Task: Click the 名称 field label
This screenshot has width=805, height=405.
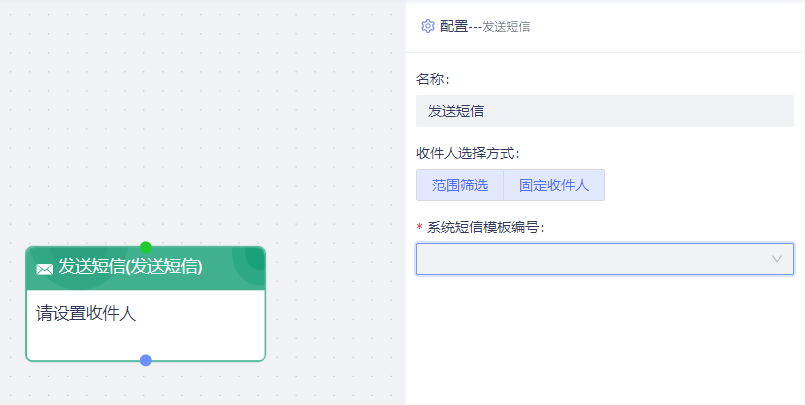Action: (432, 79)
